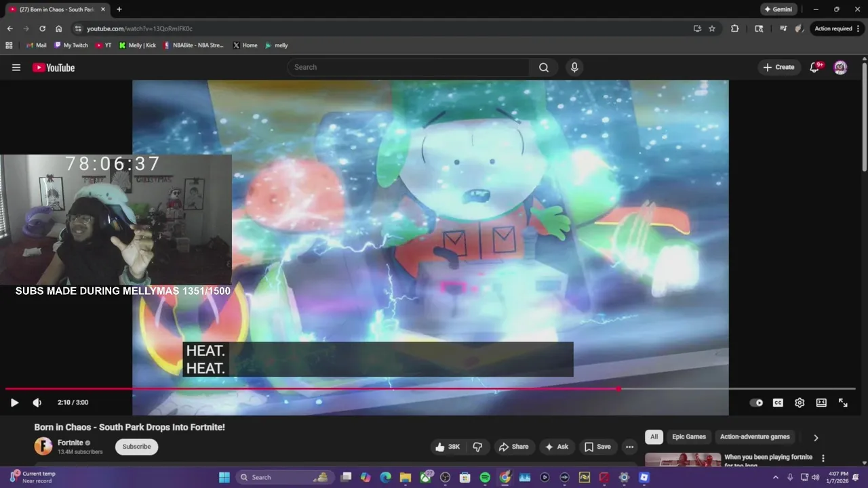Reload the page in Chrome
Viewport: 868px width, 488px height.
point(42,28)
